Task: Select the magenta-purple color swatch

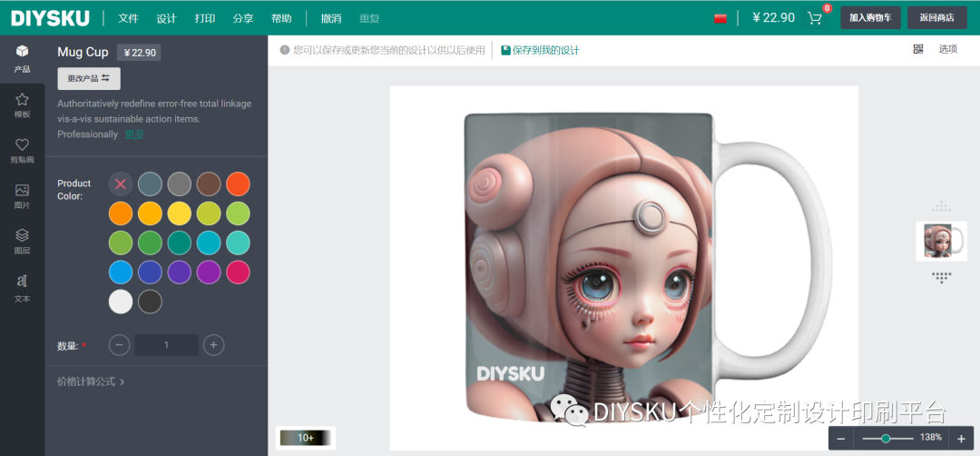Action: (x=209, y=273)
